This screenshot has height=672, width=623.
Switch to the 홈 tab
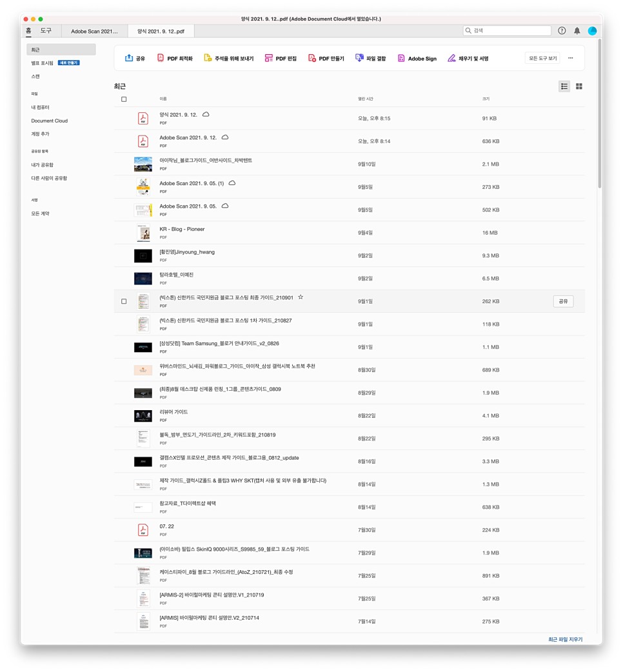28,30
